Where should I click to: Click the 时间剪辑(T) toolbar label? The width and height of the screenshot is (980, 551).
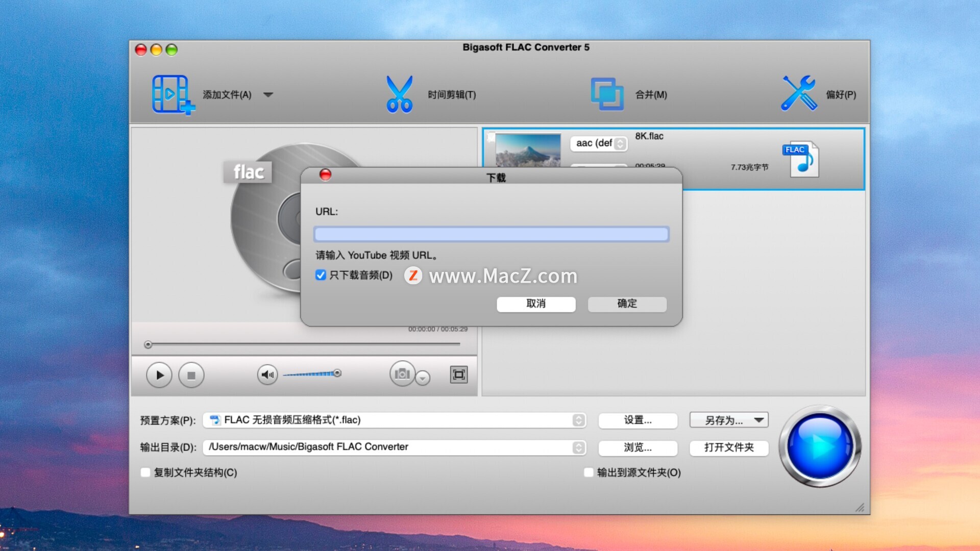coord(452,94)
